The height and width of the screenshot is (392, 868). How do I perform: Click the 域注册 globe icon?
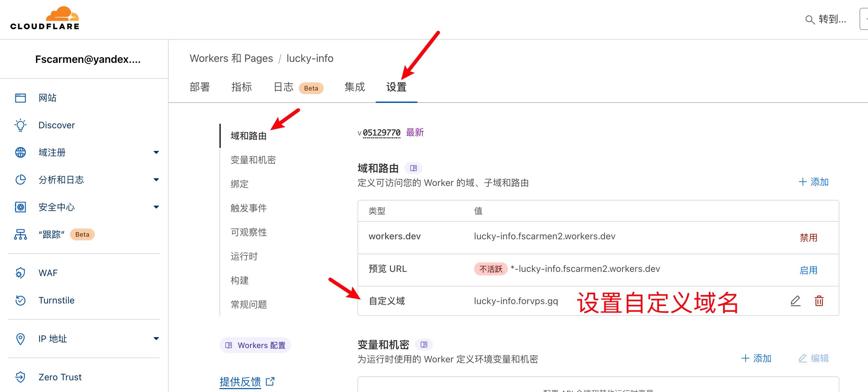(21, 152)
